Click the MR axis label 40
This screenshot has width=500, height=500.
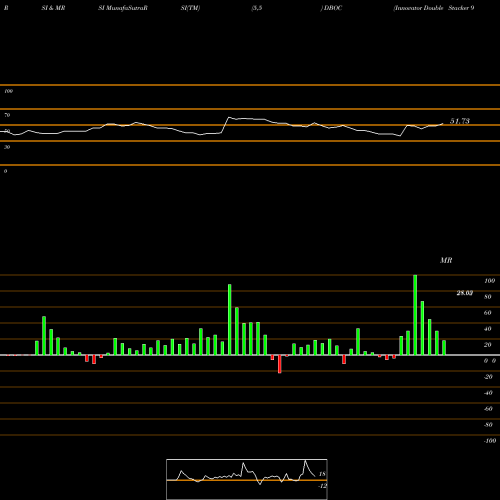click(x=488, y=329)
